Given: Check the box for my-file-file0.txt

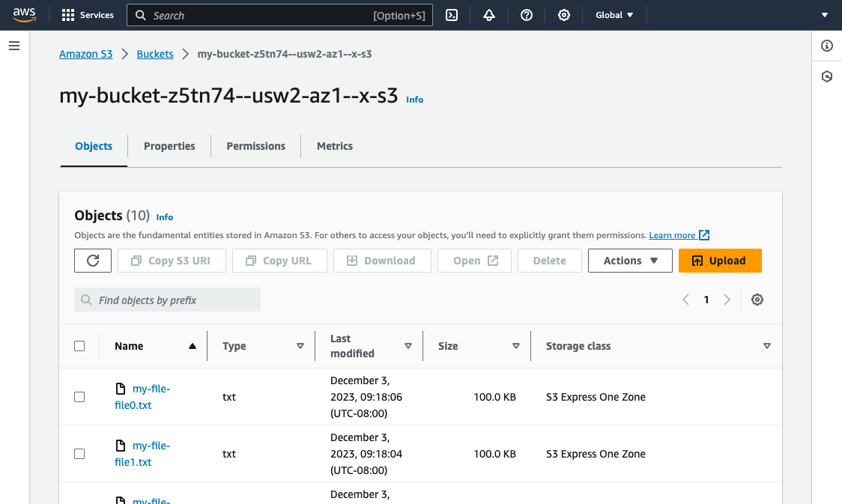Looking at the screenshot, I should coord(79,397).
